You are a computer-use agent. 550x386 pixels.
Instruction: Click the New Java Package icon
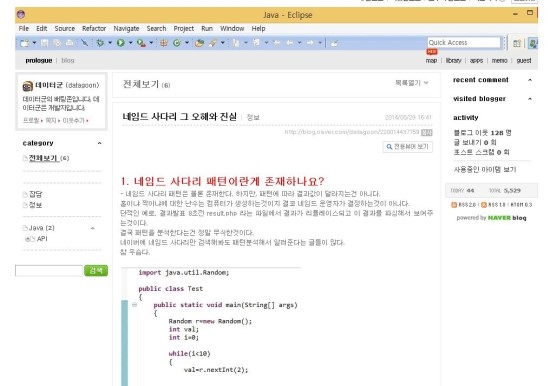coord(163,43)
